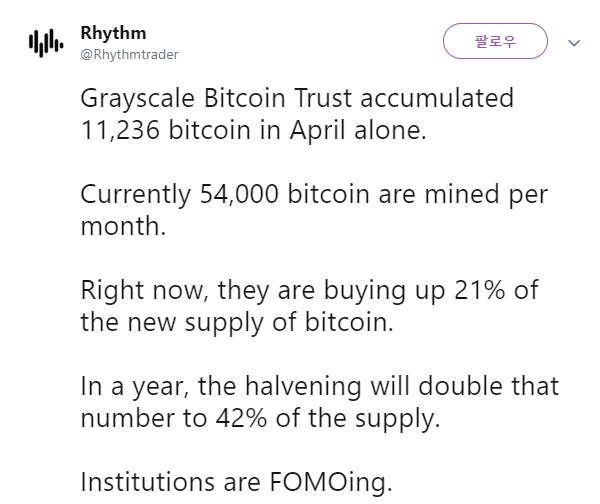The image size is (600, 504).
Task: Click the 'the new supply of bitcoin.' line
Action: 237,323
